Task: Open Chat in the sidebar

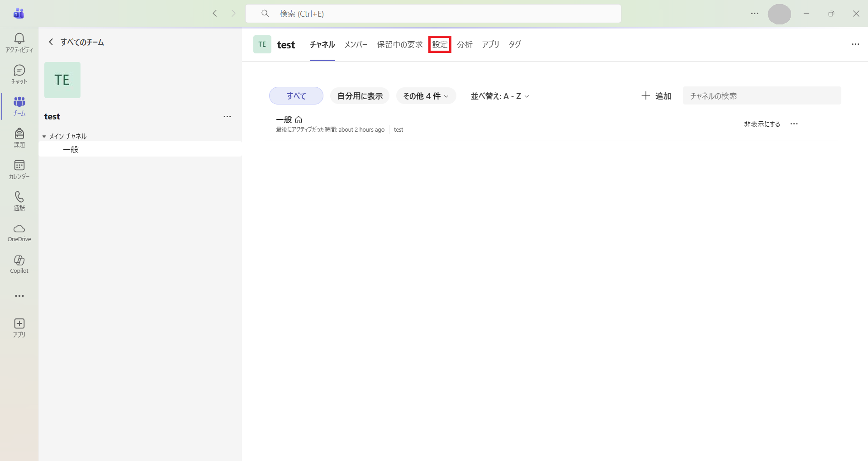Action: pos(19,74)
